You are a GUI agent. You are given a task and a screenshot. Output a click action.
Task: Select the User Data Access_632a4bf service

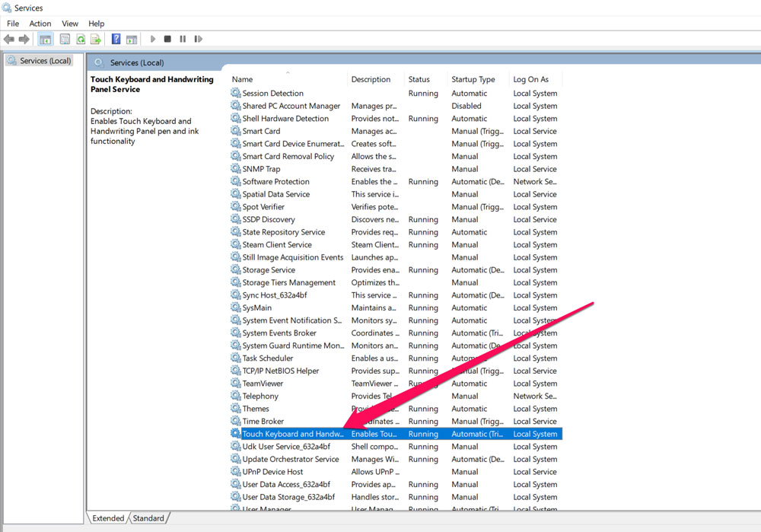pyautogui.click(x=396, y=484)
